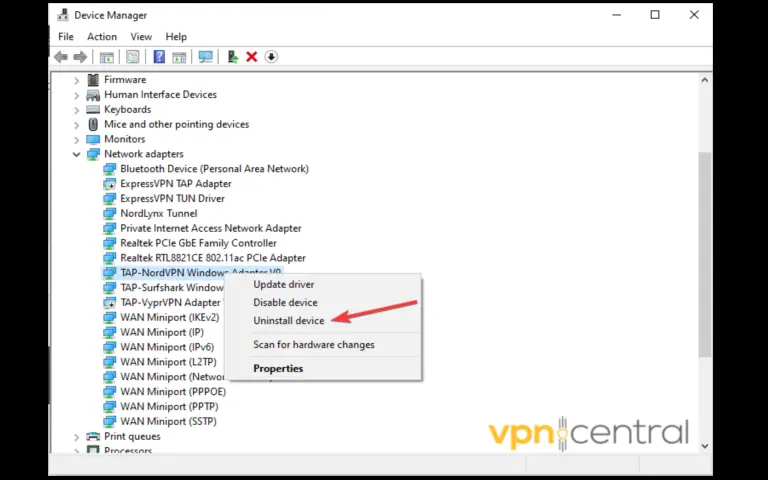768x480 pixels.
Task: Select WAN Miniport (PPPOE) entry
Action: [173, 392]
